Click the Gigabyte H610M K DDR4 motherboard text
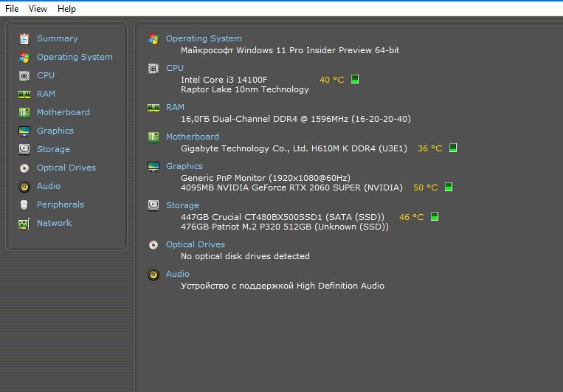Viewport: 563px width, 392px height. coord(294,148)
